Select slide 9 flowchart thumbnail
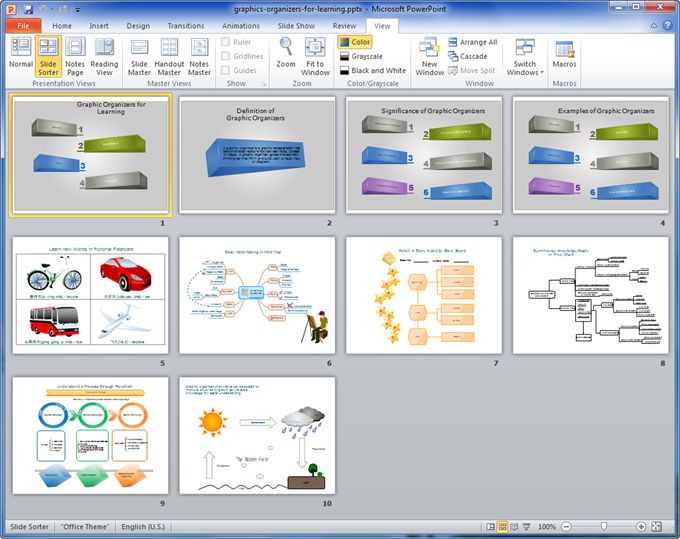Image resolution: width=680 pixels, height=539 pixels. 91,435
